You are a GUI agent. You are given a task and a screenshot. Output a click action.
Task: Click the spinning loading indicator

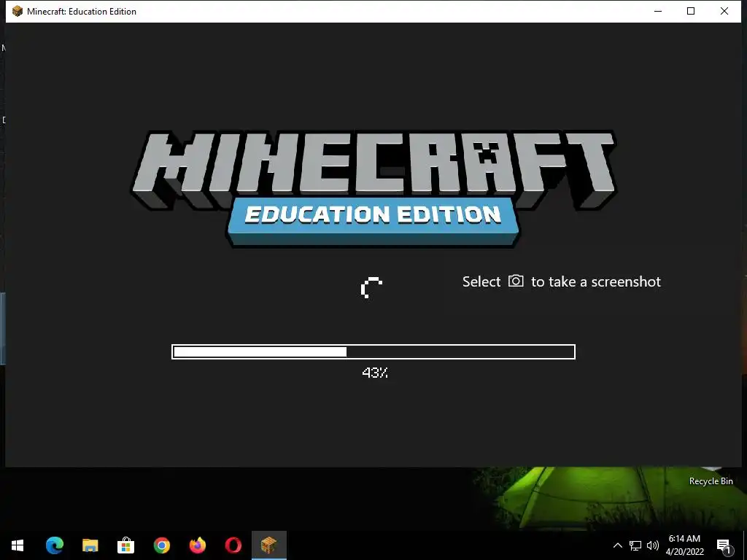pos(371,287)
